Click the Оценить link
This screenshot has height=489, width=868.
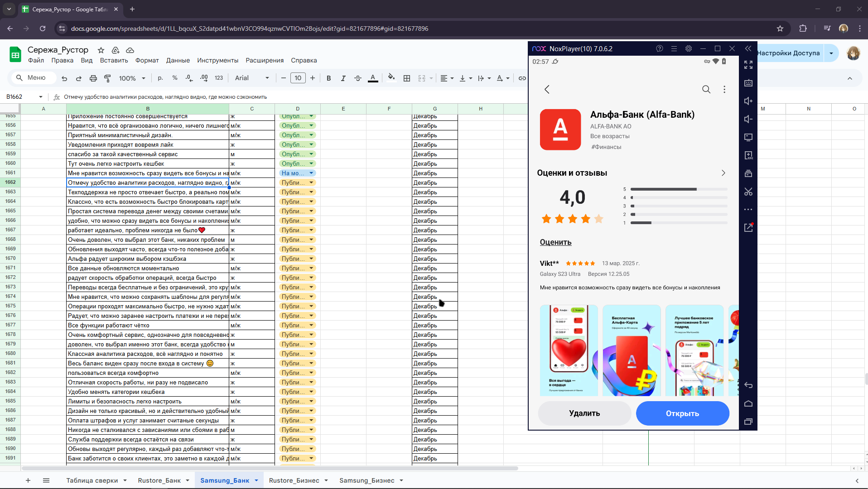click(555, 242)
